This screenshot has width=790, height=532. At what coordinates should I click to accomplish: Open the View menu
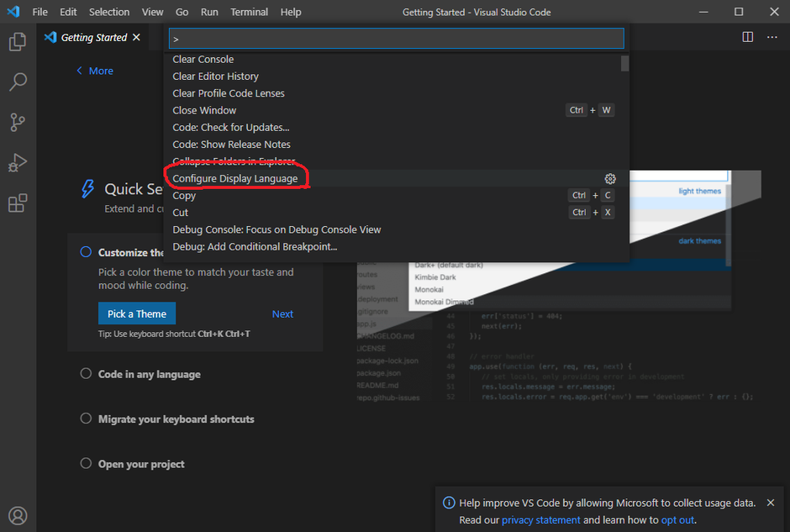[152, 12]
